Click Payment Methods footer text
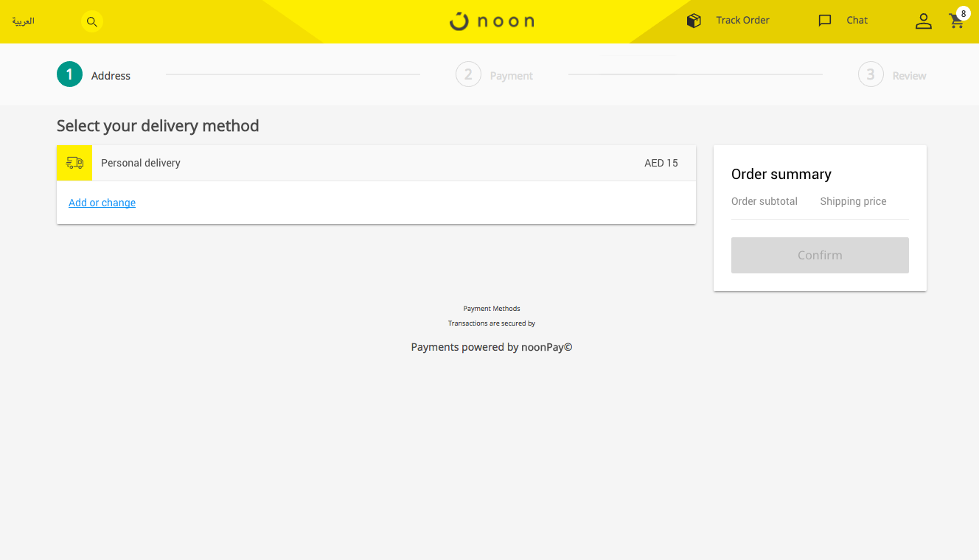This screenshot has width=979, height=560. pyautogui.click(x=492, y=309)
